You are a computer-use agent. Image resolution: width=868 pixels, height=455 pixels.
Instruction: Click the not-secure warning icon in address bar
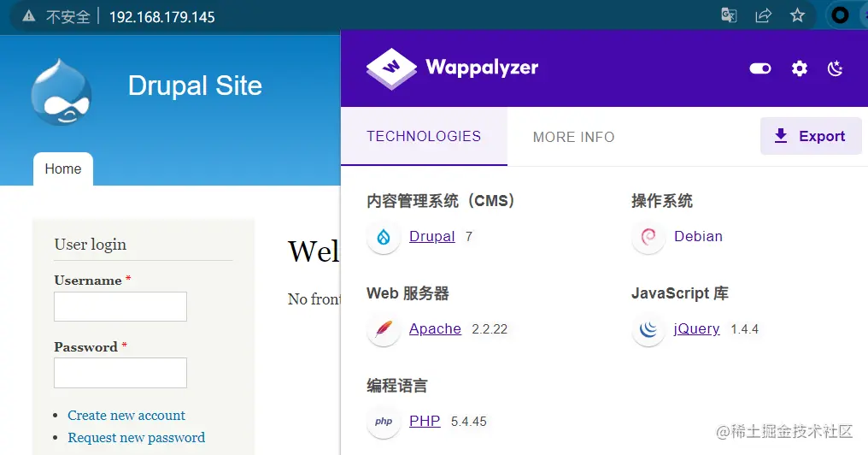29,16
